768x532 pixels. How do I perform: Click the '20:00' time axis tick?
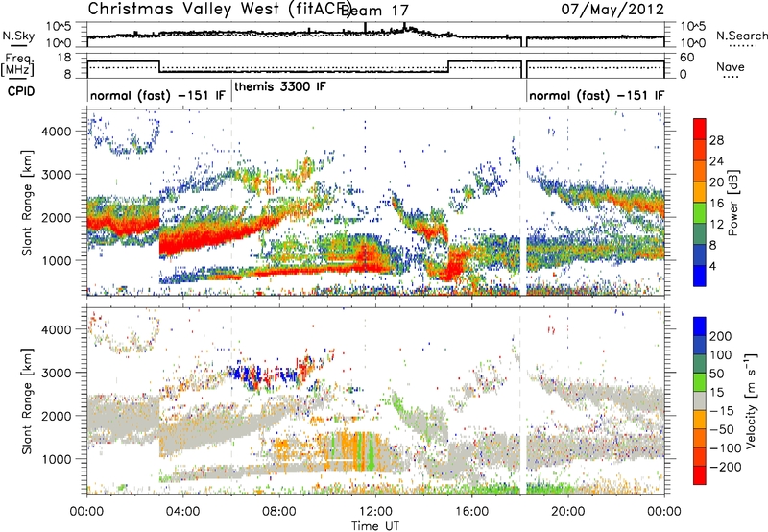tap(567, 512)
